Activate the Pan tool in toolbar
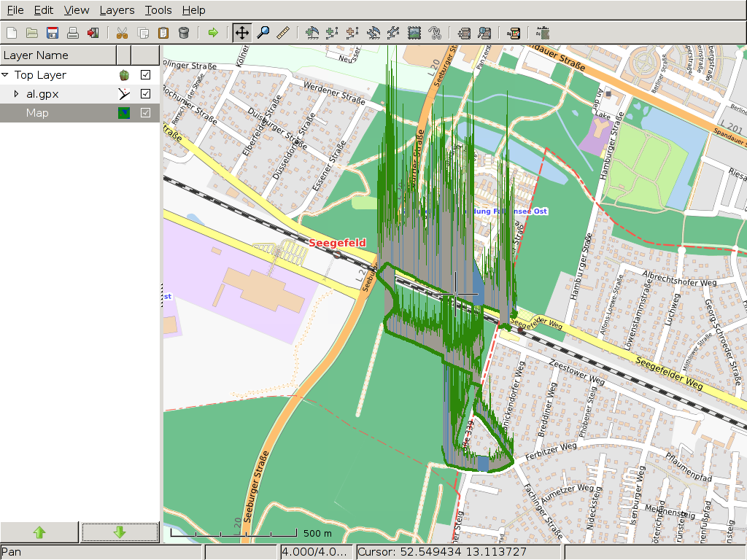 pyautogui.click(x=241, y=32)
